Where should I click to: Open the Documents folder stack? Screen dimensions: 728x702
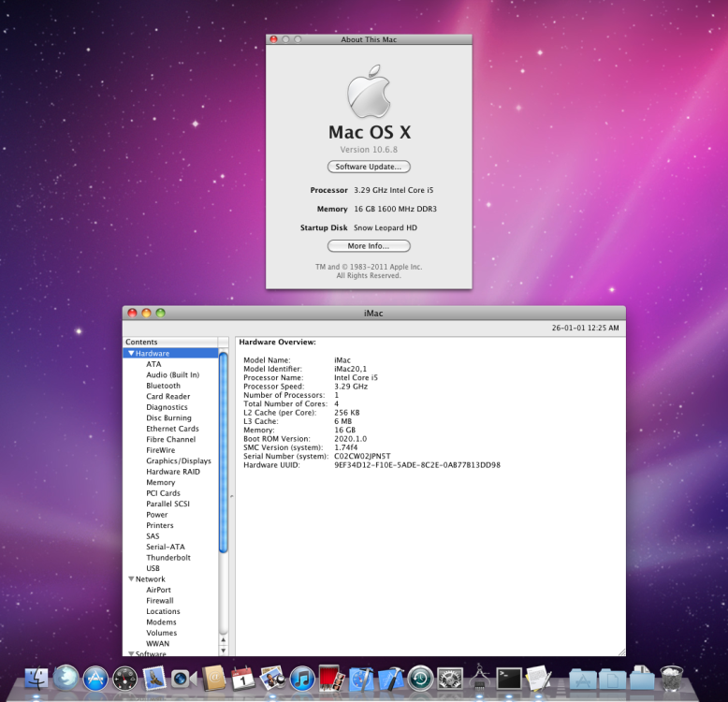click(612, 680)
